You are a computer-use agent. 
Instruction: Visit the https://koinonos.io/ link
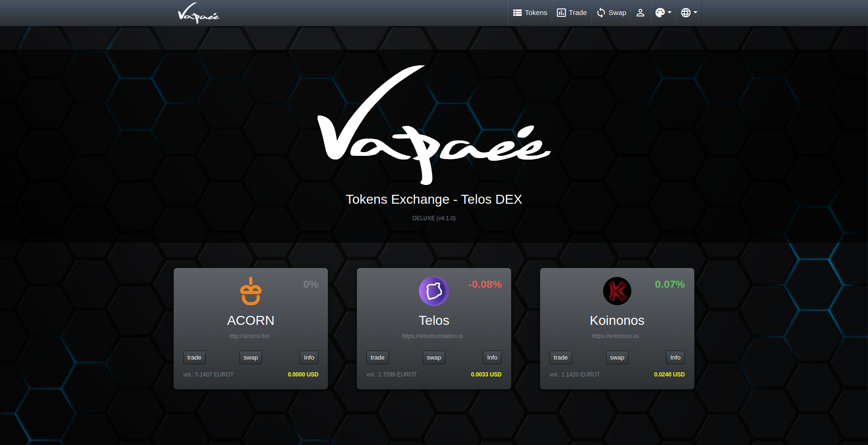[616, 336]
